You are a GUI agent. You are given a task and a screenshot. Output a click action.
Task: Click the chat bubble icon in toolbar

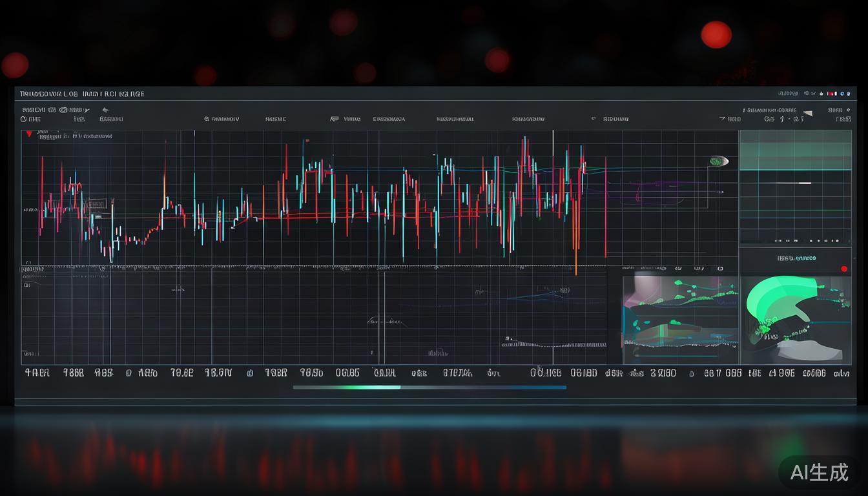click(x=334, y=119)
